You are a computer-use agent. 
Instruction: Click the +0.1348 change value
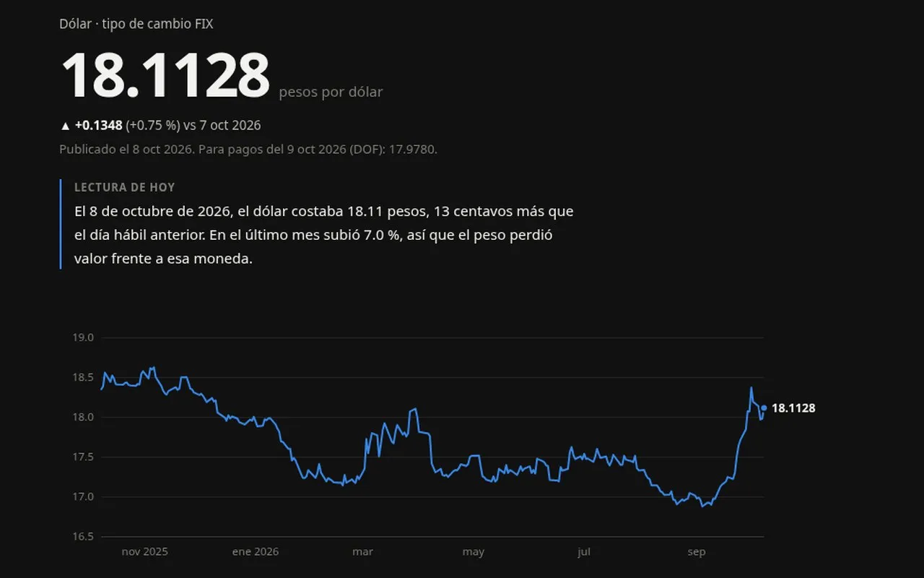(98, 126)
